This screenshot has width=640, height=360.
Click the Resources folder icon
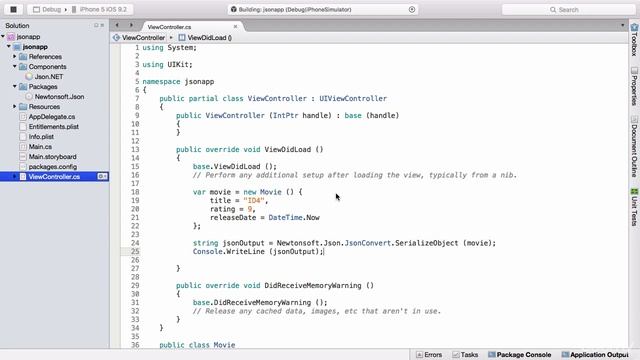click(23, 107)
